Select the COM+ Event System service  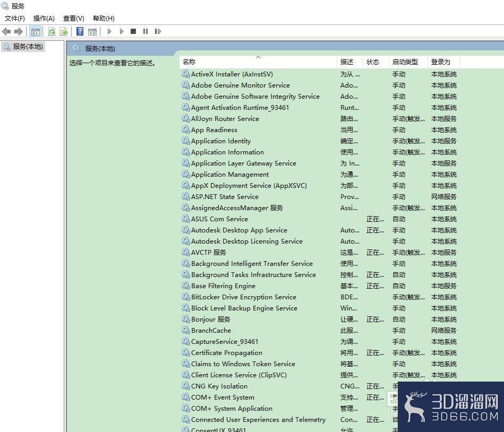click(x=223, y=398)
